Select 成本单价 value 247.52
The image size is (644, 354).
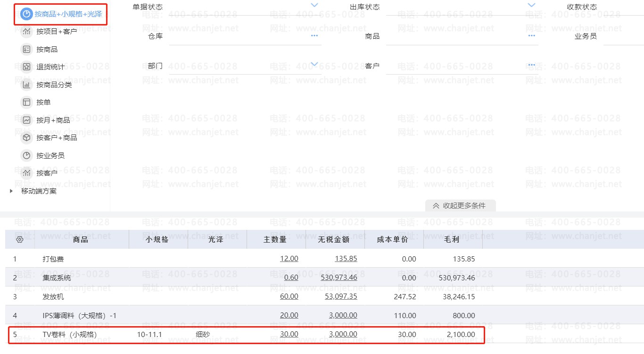pos(405,296)
